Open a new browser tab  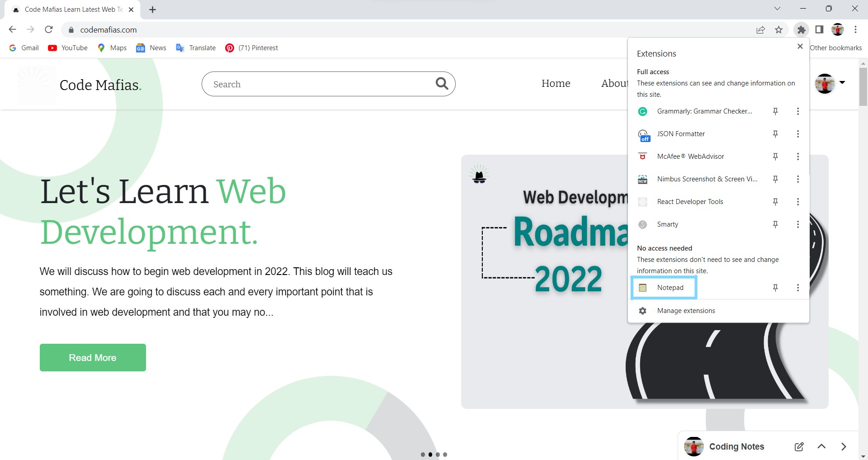pos(153,9)
